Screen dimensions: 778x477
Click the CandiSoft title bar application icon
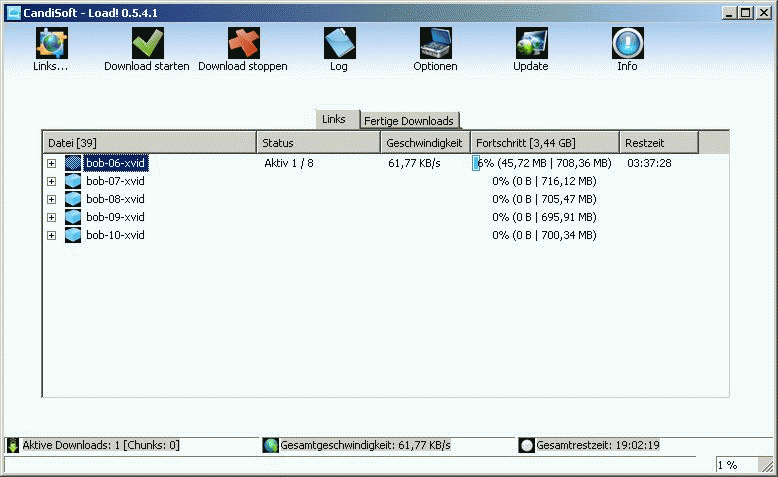click(x=13, y=13)
